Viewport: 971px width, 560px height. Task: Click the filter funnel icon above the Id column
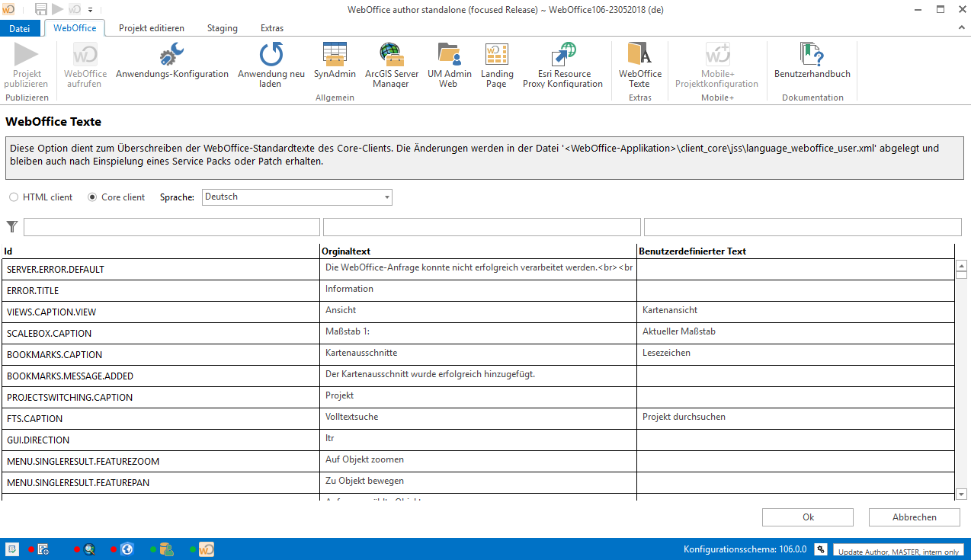click(12, 226)
